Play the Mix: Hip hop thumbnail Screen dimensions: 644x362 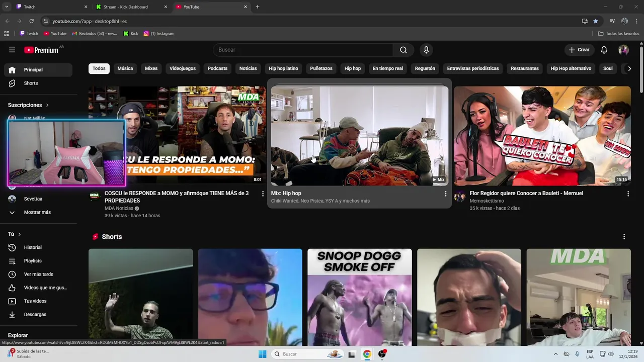(x=359, y=136)
